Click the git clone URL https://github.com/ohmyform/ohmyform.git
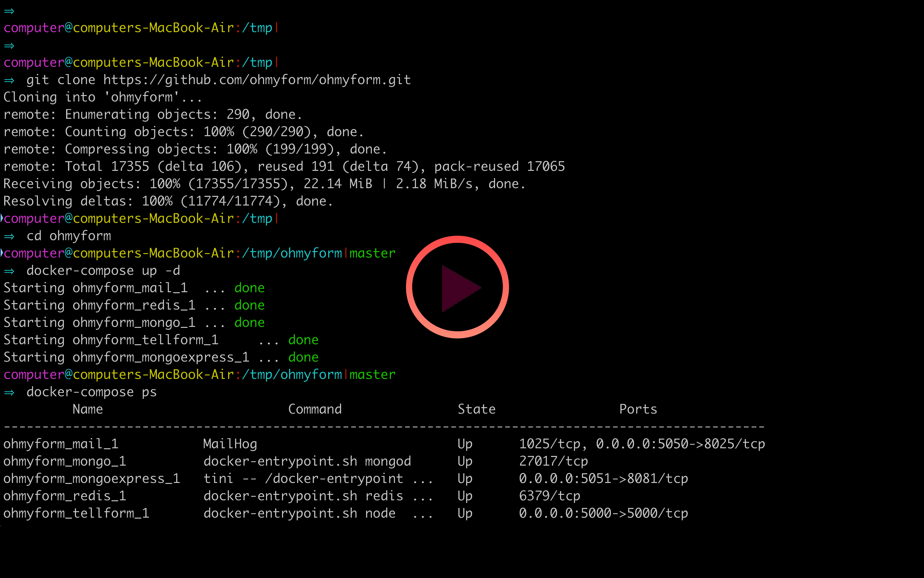This screenshot has height=578, width=924. (257, 80)
